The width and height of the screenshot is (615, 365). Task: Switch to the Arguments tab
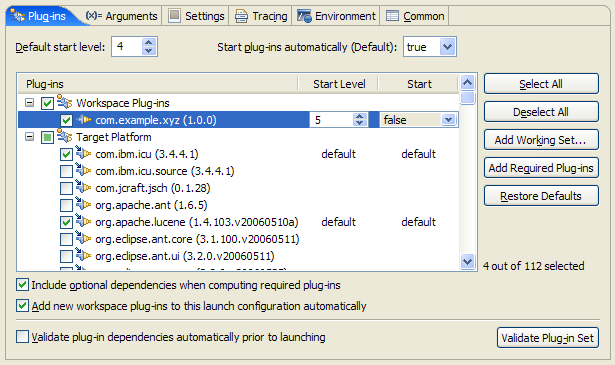pos(122,16)
